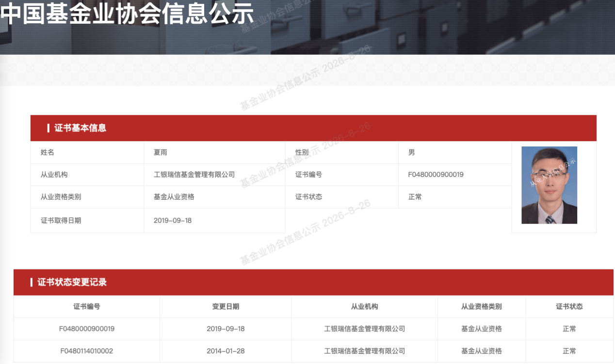Image resolution: width=615 pixels, height=364 pixels.
Task: Click the 证书状态 column header in change records
Action: coord(569,306)
